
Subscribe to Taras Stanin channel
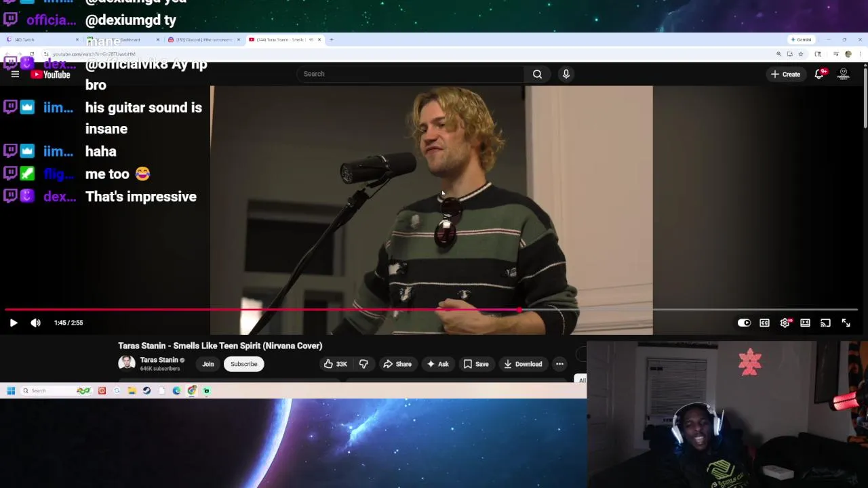243,364
